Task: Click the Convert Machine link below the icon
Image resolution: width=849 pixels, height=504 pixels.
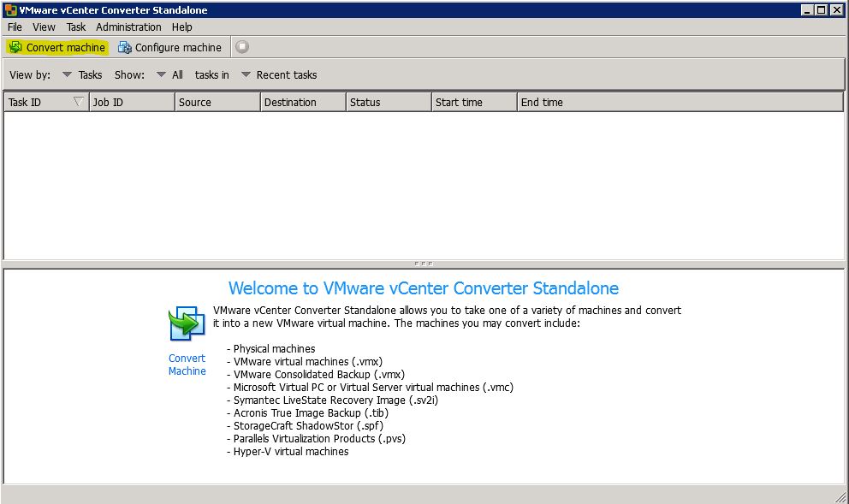Action: click(187, 365)
